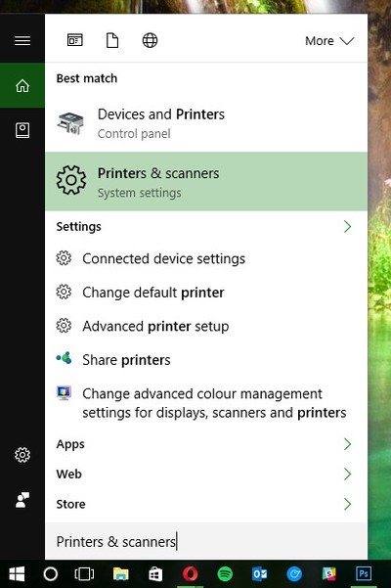Click the gear icon beside Connected device settings
The width and height of the screenshot is (391, 588).
coord(64,258)
